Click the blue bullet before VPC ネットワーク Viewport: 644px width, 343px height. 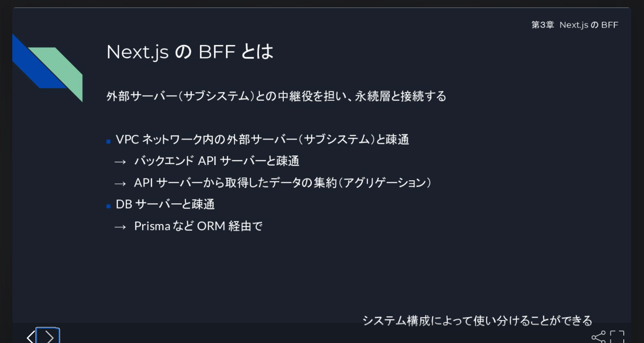pos(109,142)
